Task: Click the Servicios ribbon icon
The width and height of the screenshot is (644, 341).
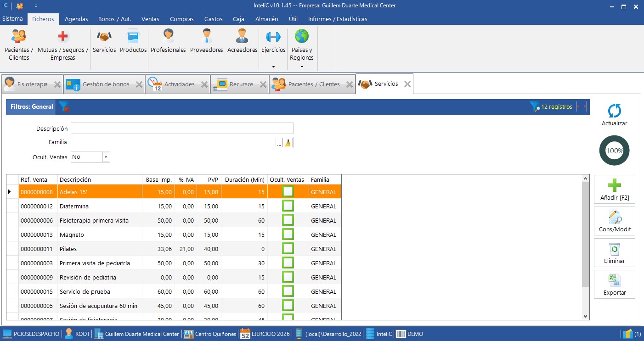Action: click(x=104, y=41)
